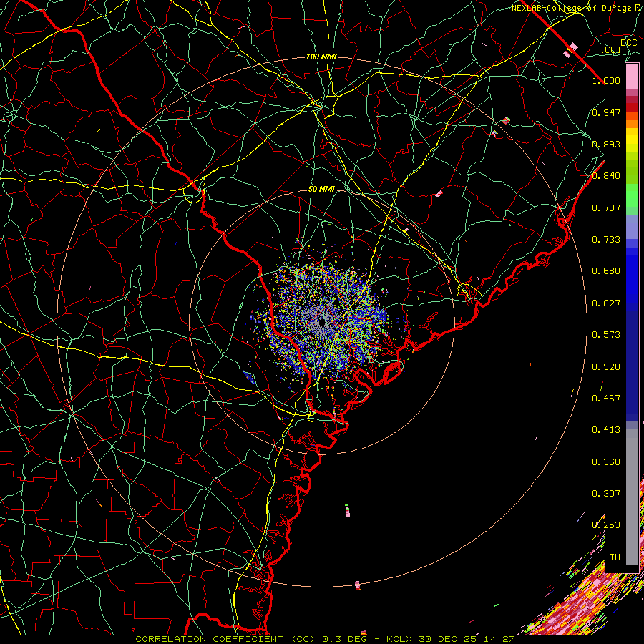Image resolution: width=644 pixels, height=644 pixels.
Task: Click the KCLX radar site center dot
Action: click(x=322, y=323)
